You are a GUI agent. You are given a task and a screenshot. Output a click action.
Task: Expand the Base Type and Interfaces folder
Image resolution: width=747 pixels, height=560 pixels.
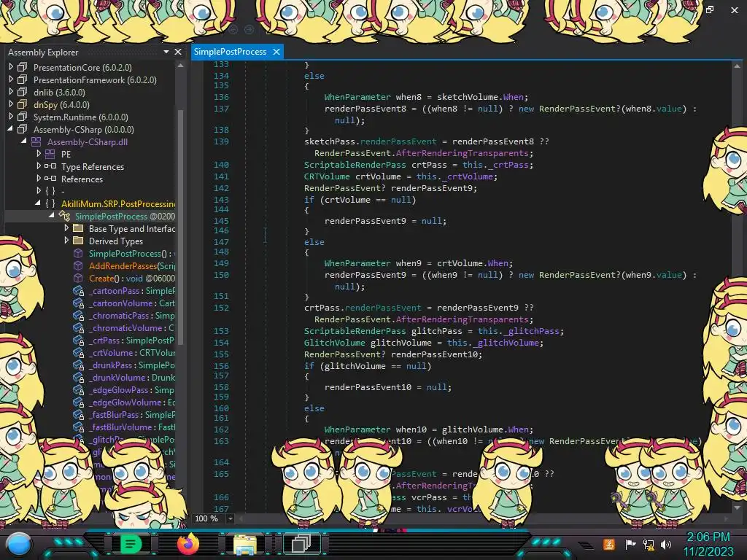(x=66, y=228)
